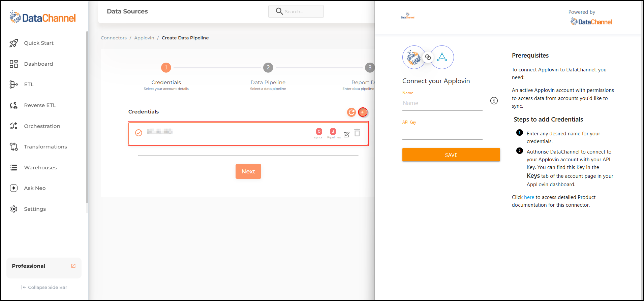Select the ETL pipeline icon
The image size is (644, 301).
(13, 85)
